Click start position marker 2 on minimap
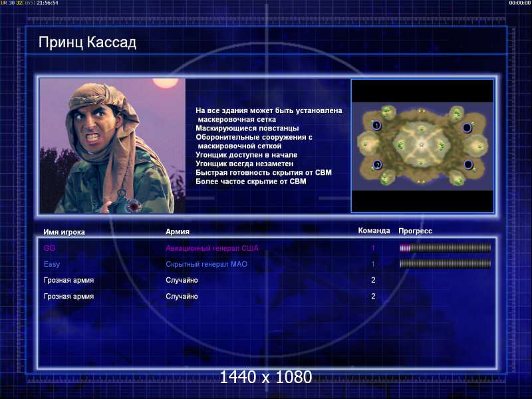Image resolution: width=532 pixels, height=399 pixels. [377, 165]
